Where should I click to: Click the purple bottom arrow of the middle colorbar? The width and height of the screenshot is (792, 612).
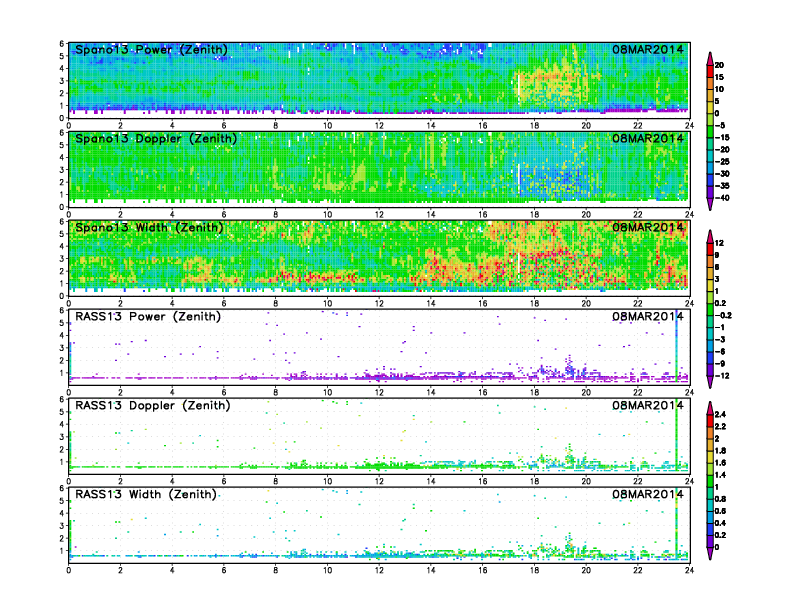[x=710, y=382]
